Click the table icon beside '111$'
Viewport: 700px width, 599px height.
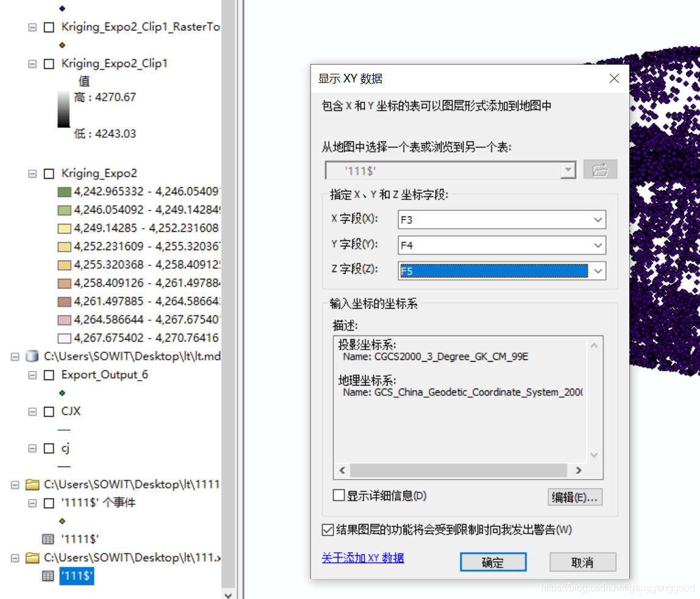pos(48,576)
